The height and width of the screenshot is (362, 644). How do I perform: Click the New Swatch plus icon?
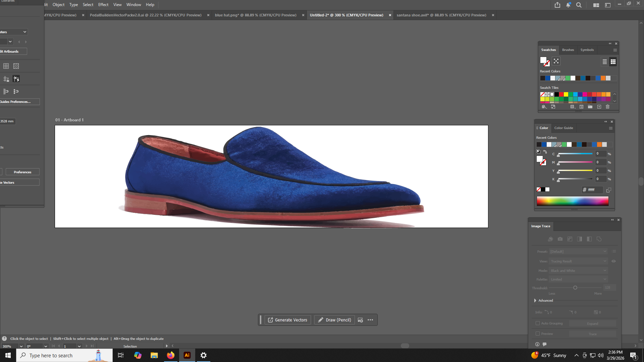599,107
